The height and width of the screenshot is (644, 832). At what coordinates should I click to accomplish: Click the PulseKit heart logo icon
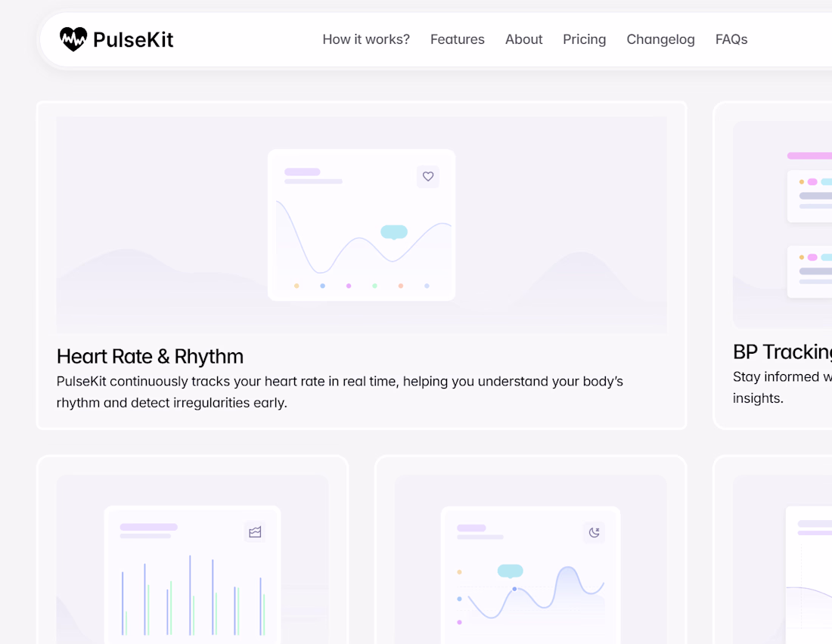pos(73,39)
